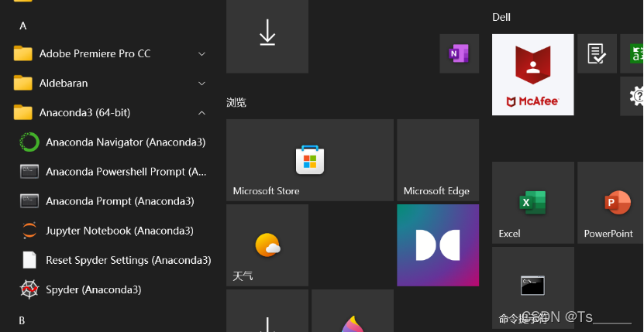Expand the Aldebaran folder chevron
Image resolution: width=644 pixels, height=332 pixels.
201,84
